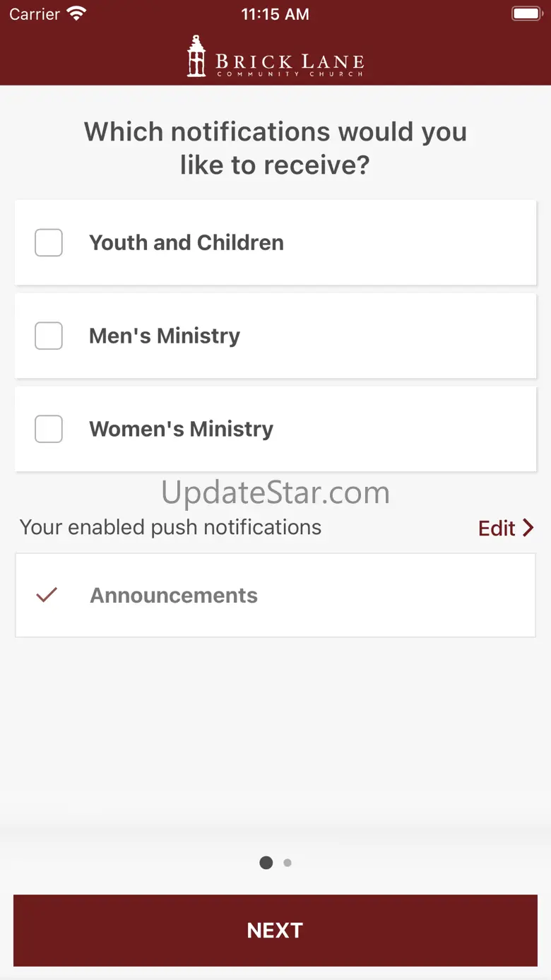Click the Brick Lane Community Church title
The image size is (551, 980).
(290, 64)
